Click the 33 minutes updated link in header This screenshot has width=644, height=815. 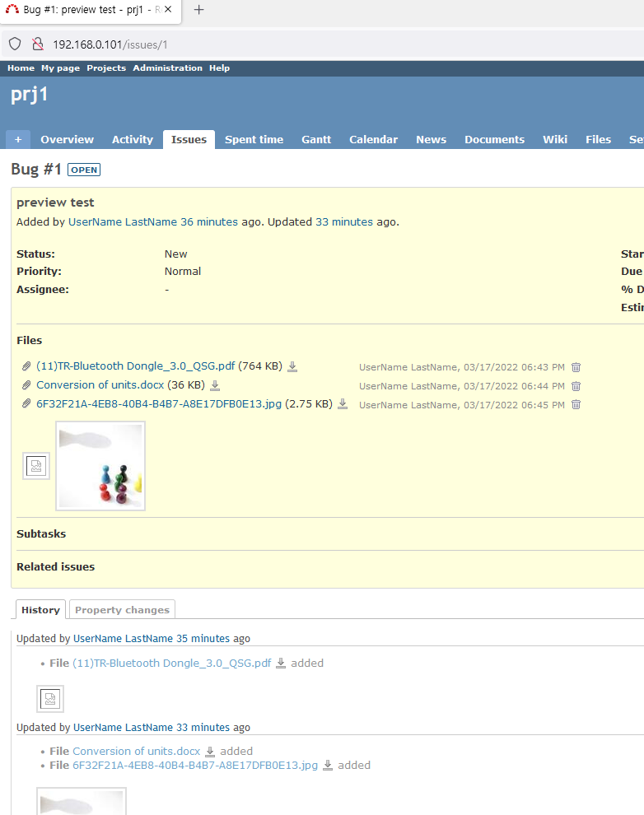point(344,222)
